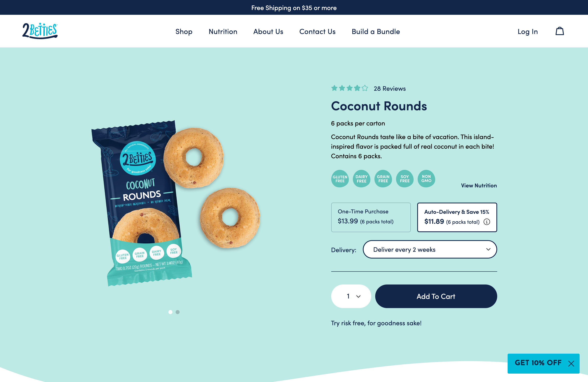Click the Add To Cart button
Image resolution: width=588 pixels, height=382 pixels.
point(436,296)
